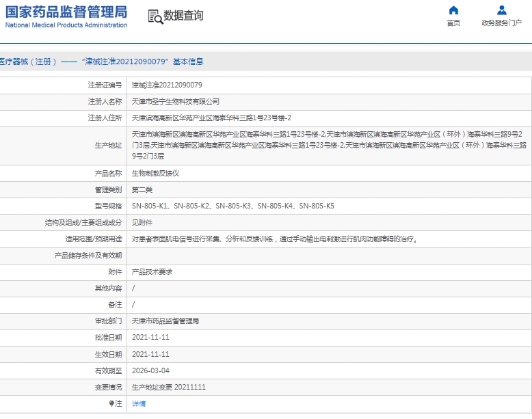Click the home icon labeled 首页
This screenshot has width=532, height=419.
pyautogui.click(x=453, y=10)
